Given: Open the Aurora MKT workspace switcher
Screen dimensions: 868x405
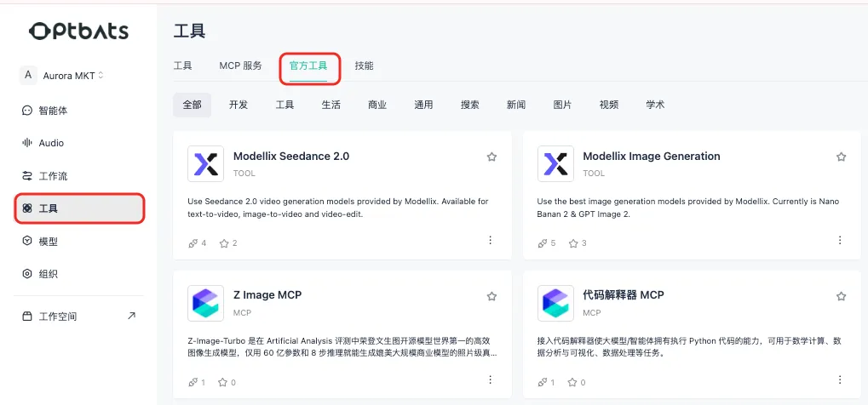Looking at the screenshot, I should click(x=73, y=75).
